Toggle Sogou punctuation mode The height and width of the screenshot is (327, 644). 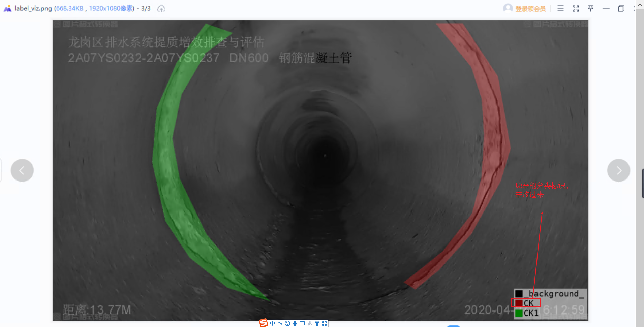point(279,323)
